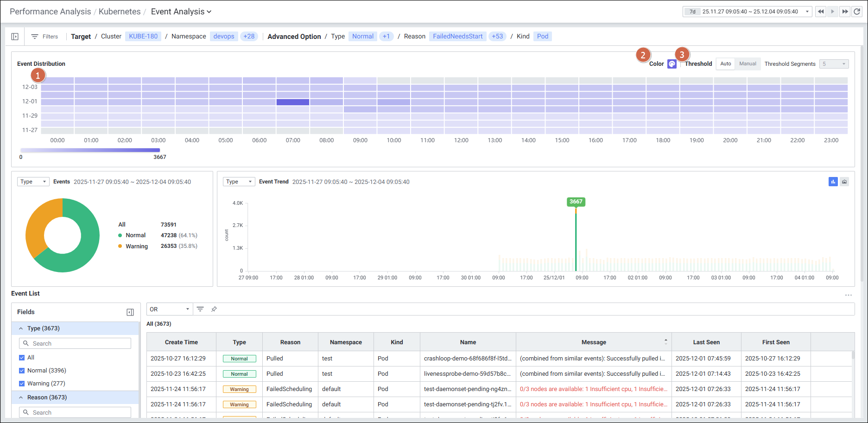
Task: Click the Type field Search input
Action: (75, 343)
